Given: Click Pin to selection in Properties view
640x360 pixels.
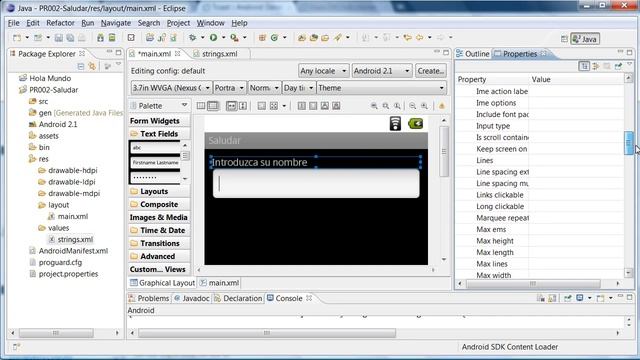Looking at the screenshot, I should click(618, 66).
